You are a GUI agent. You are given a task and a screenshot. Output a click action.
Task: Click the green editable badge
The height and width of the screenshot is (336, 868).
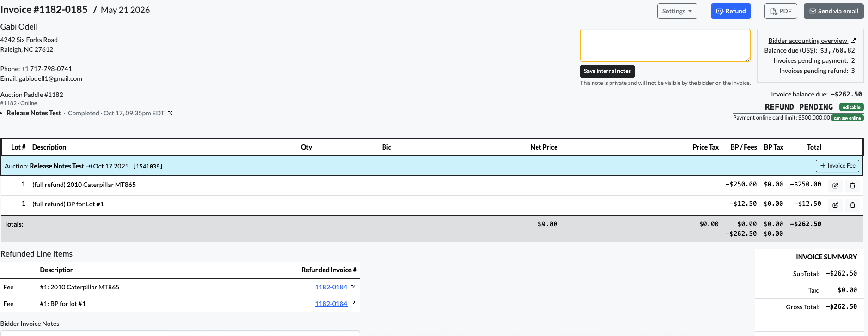[851, 107]
